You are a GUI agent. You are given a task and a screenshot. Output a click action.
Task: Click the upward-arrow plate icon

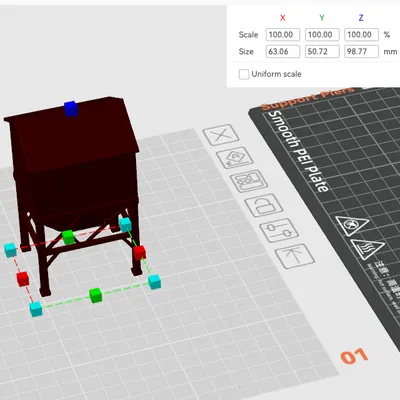[x=295, y=256]
